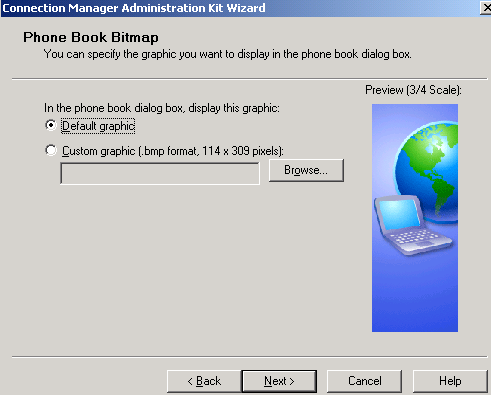Click the laptop in the preview graphic

click(411, 225)
